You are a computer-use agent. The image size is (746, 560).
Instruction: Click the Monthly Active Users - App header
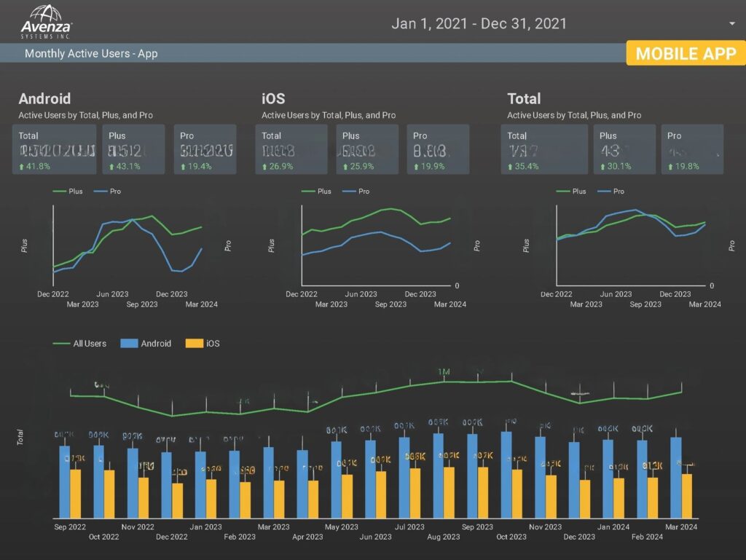coord(91,54)
